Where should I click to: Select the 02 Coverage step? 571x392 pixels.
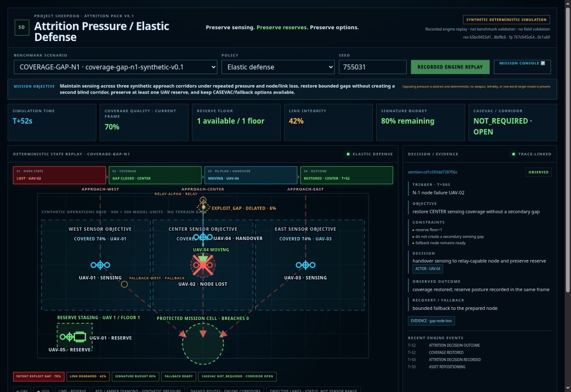coord(155,175)
